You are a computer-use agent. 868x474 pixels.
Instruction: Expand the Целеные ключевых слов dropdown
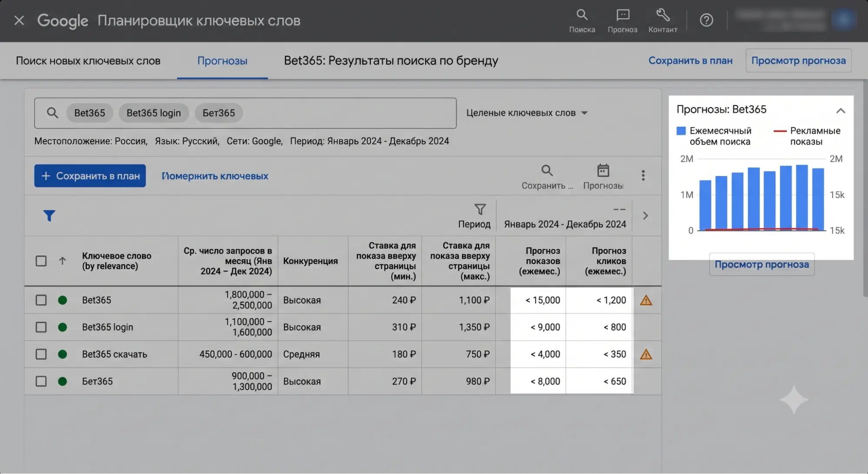coord(527,113)
